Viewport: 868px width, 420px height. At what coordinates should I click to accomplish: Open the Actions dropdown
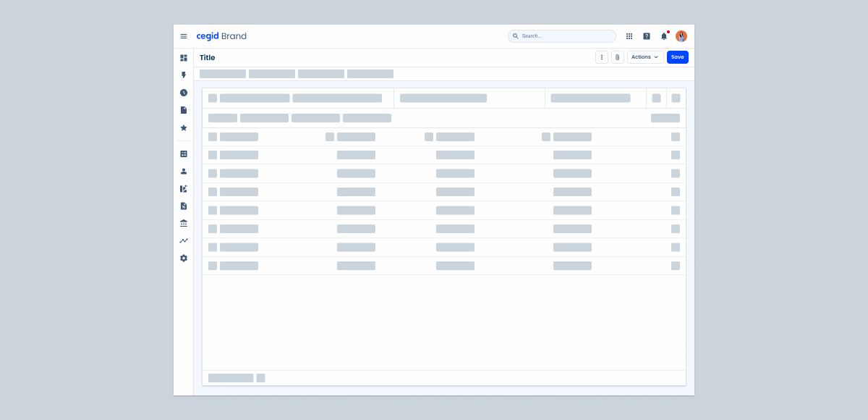tap(644, 56)
